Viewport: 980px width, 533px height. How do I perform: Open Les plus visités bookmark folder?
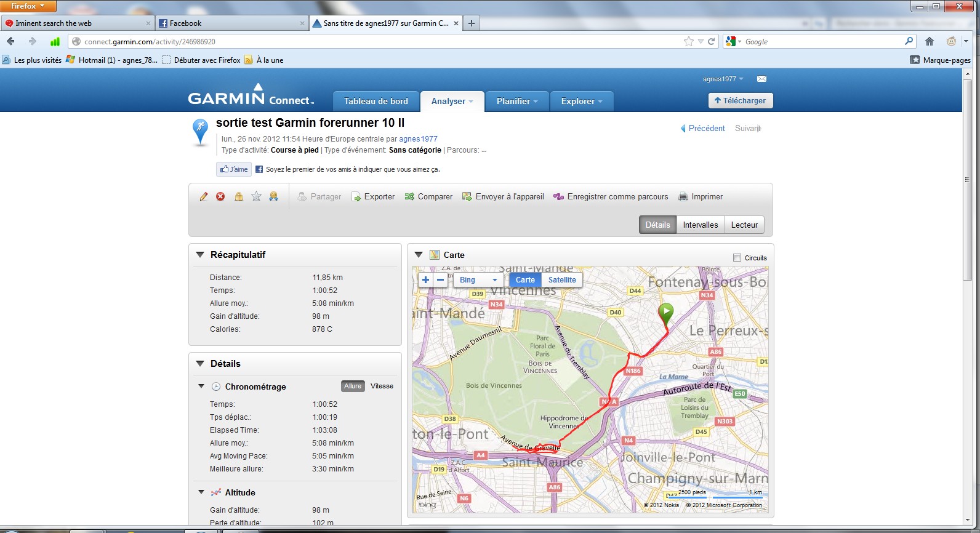pyautogui.click(x=32, y=60)
